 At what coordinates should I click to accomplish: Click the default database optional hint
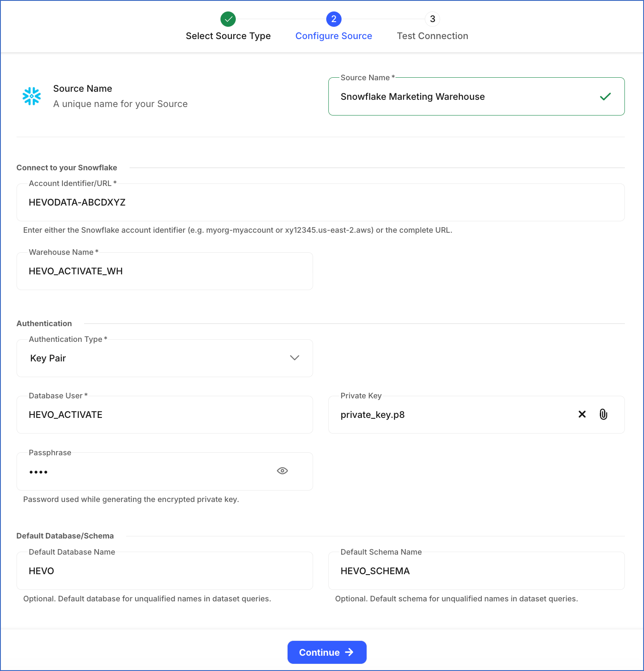(147, 599)
